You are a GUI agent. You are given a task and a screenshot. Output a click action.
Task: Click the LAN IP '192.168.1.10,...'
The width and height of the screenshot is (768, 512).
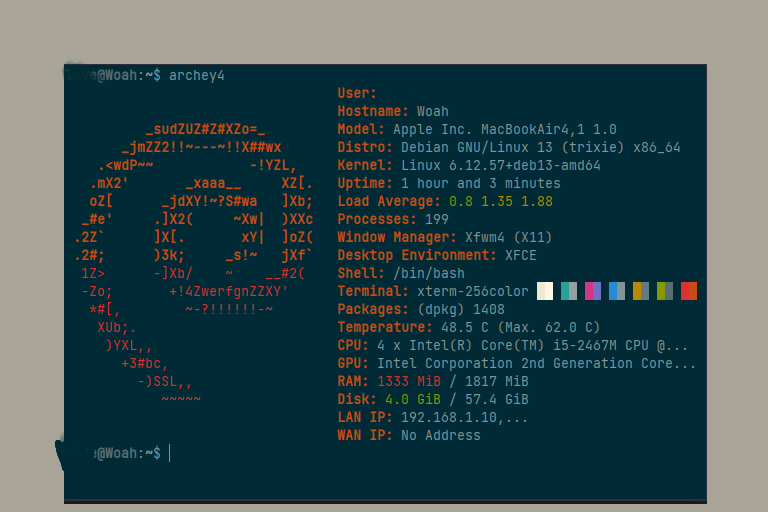[464, 417]
